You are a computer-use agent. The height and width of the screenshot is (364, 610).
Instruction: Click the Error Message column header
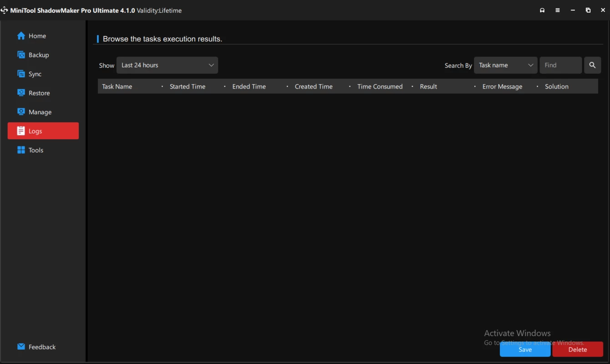[502, 86]
